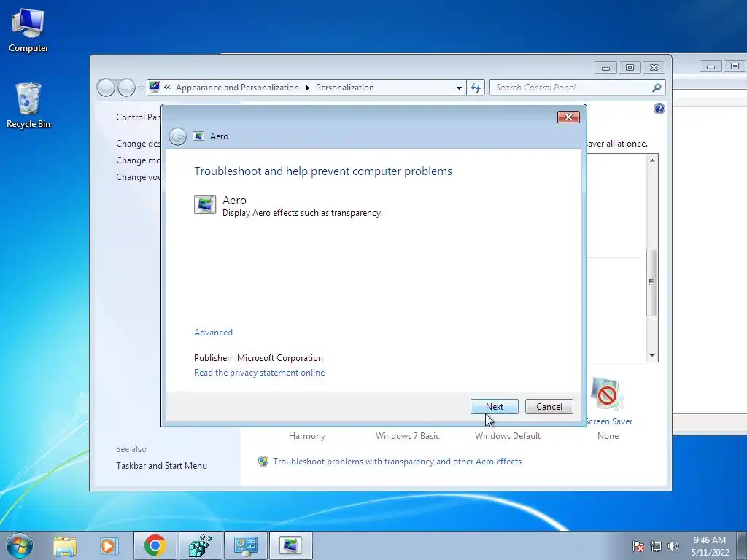Click the Personalization breadcrumb
The image size is (747, 560).
344,87
